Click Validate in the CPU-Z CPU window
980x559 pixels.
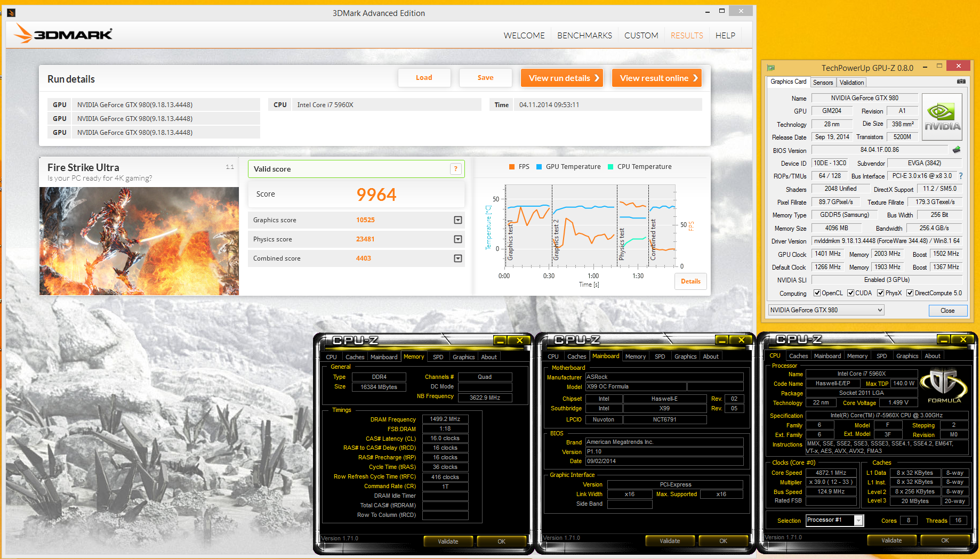click(x=891, y=540)
